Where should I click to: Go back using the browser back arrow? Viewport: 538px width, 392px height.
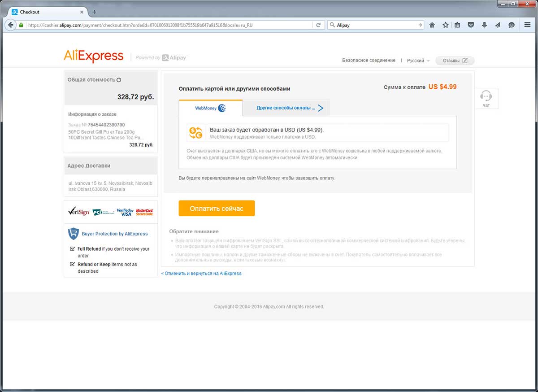point(10,25)
